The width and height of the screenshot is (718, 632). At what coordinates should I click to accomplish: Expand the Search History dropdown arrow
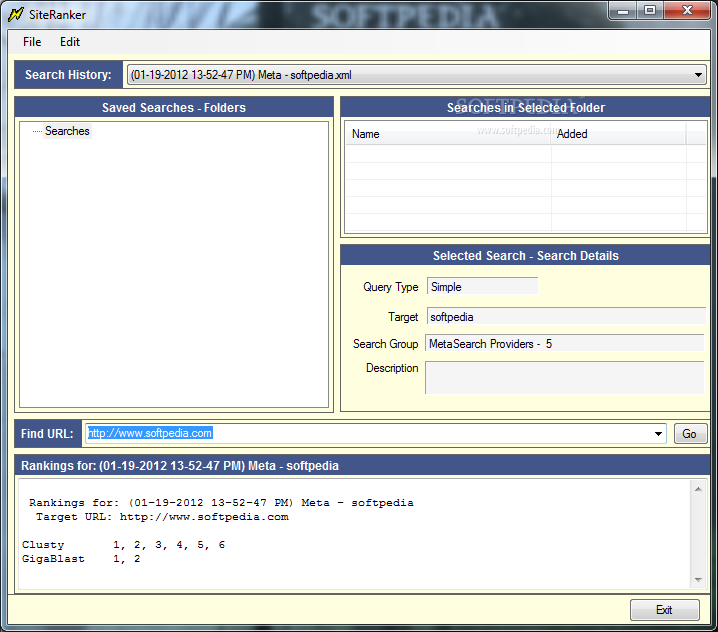pyautogui.click(x=698, y=75)
